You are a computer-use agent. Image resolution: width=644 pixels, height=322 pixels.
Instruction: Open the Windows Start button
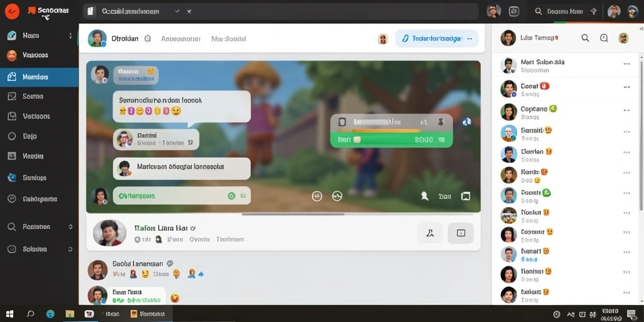pos(10,314)
